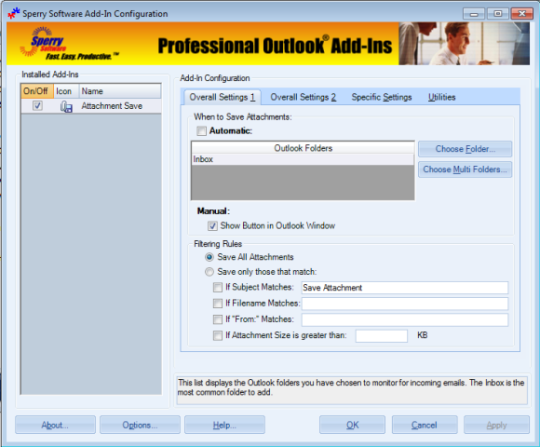Viewport: 540px width, 447px height.
Task: Switch to Overall Settings 1 tab
Action: click(222, 97)
